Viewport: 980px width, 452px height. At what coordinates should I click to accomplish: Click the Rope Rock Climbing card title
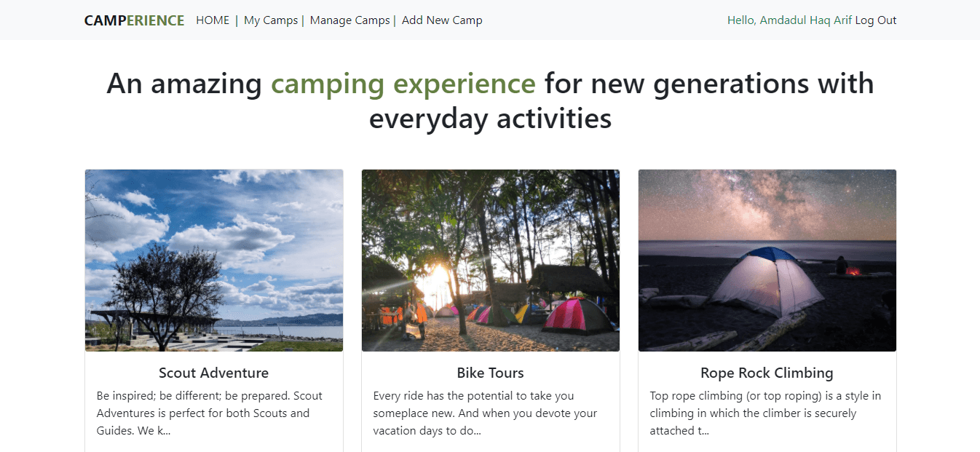coord(767,373)
